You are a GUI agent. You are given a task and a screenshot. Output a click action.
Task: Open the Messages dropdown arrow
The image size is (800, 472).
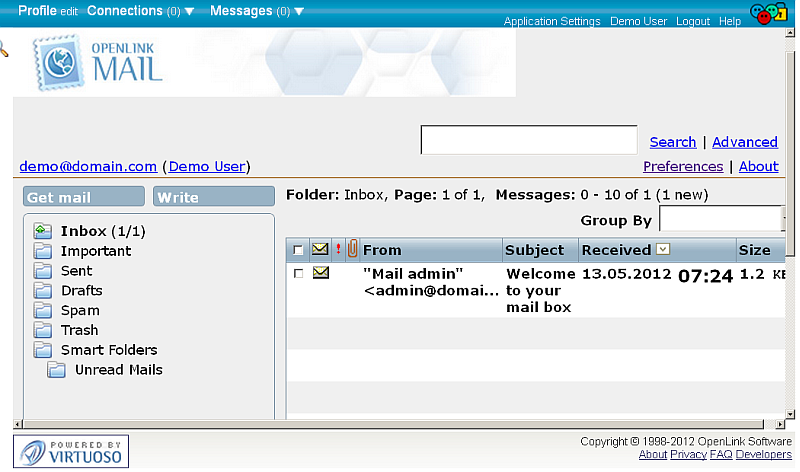[299, 11]
